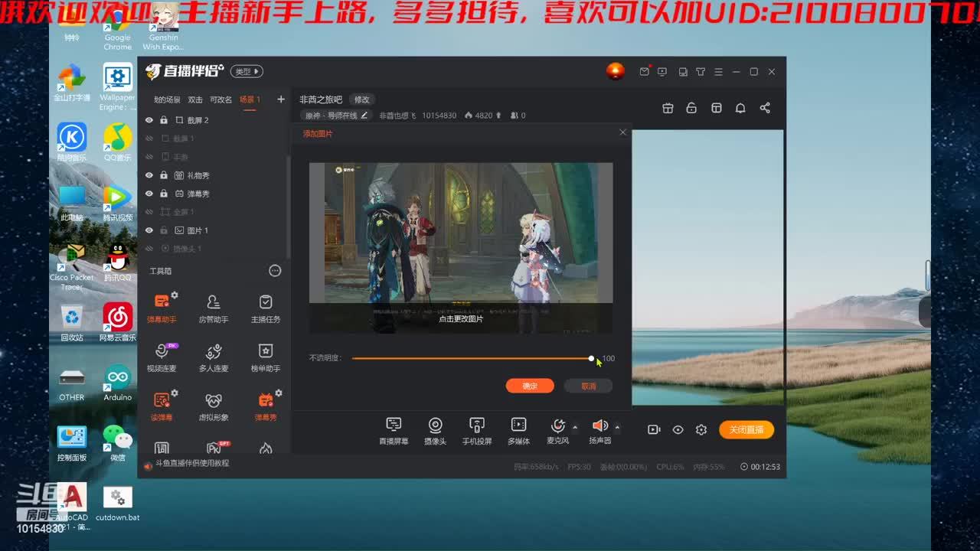Show the hidden 摄像头 1 source

149,249
